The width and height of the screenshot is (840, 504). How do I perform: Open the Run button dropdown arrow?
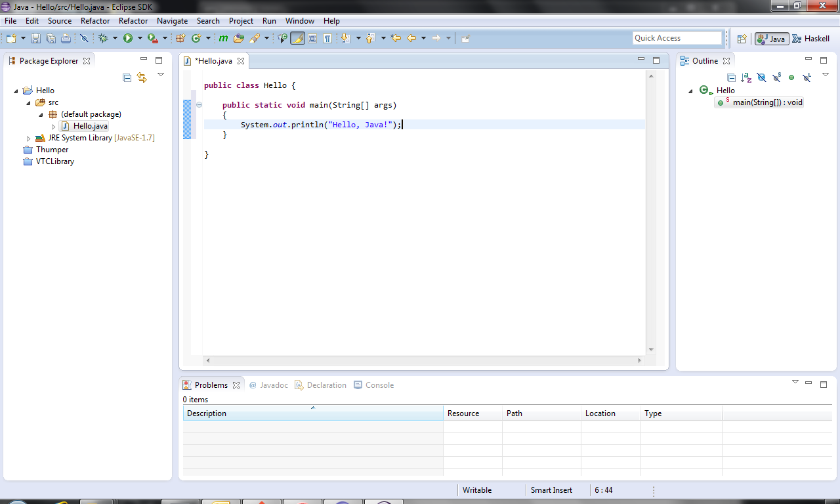pos(139,39)
